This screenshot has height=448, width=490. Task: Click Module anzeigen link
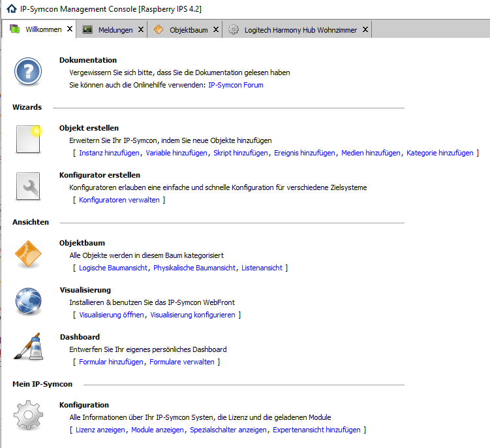[x=159, y=430]
